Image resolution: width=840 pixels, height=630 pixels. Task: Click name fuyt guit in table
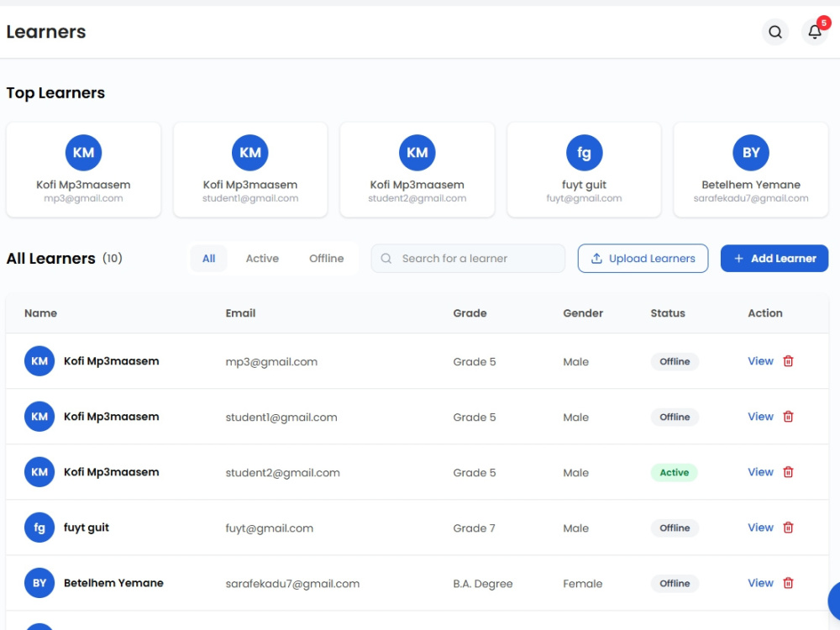tap(87, 528)
